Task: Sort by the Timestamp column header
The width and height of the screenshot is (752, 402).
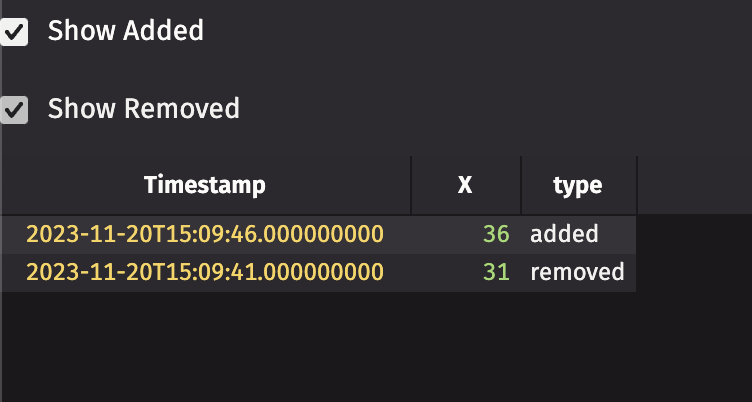Action: pos(205,185)
